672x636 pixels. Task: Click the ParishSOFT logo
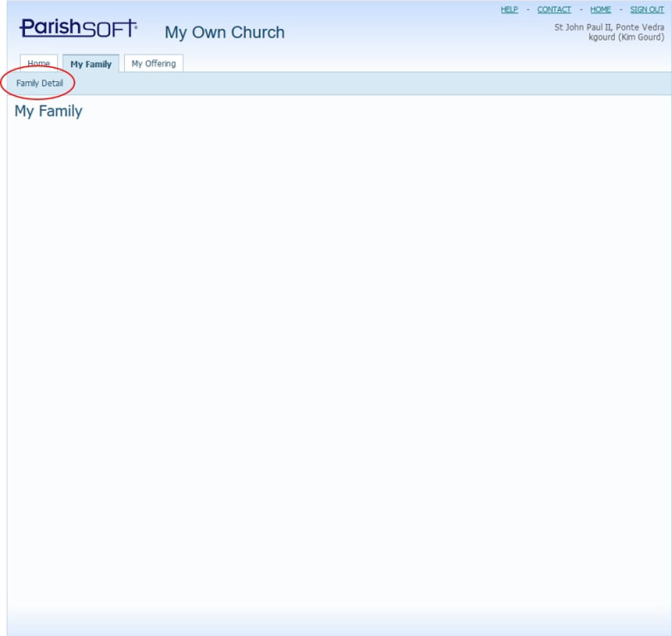pos(79,29)
